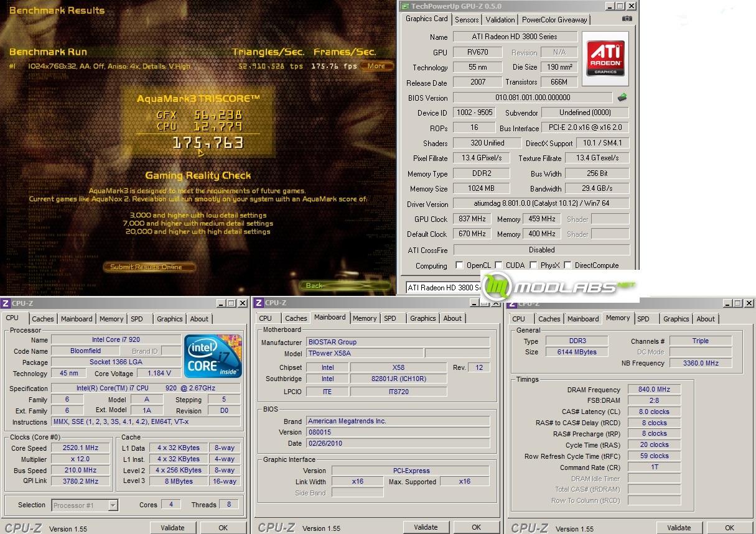
Task: Open Graphics tab in the CPU window
Action: 170,319
